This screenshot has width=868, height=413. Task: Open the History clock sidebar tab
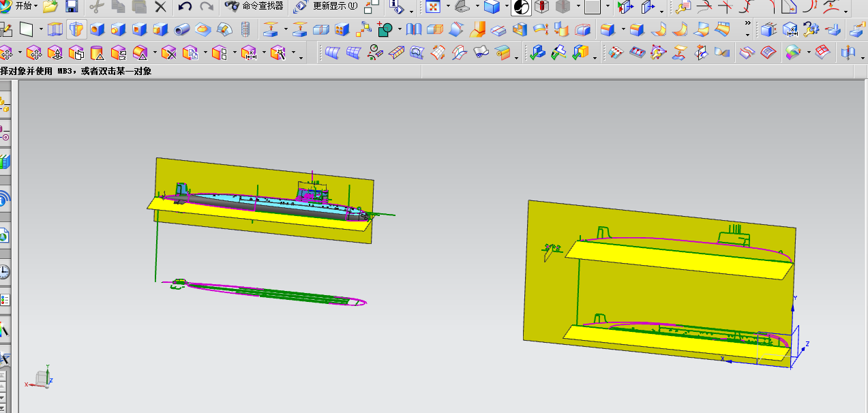(x=4, y=272)
